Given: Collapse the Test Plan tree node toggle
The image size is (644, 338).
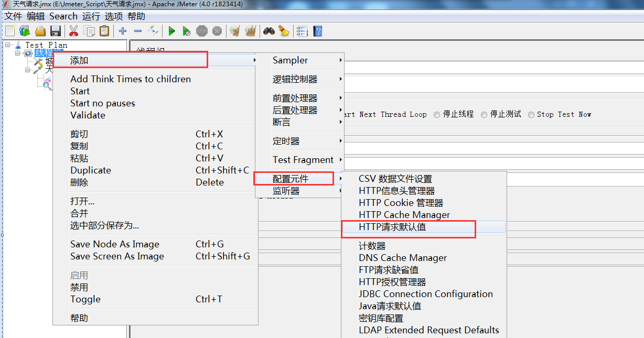Looking at the screenshot, I should (8, 45).
